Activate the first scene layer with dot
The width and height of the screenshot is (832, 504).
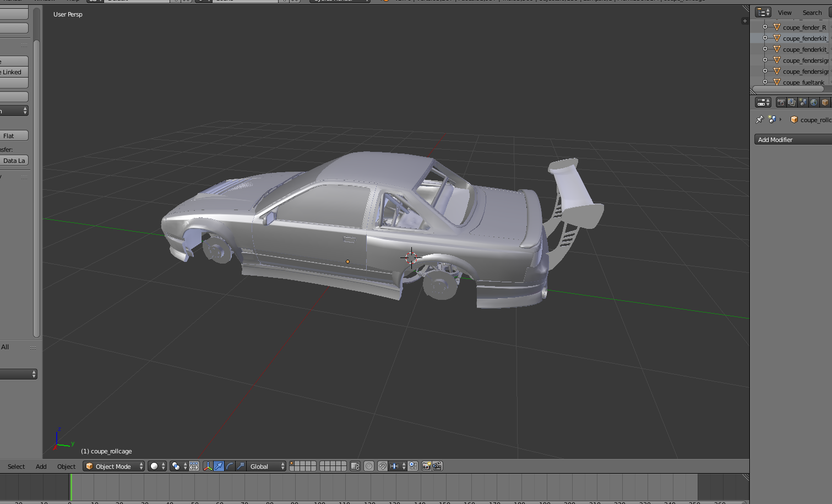click(x=292, y=463)
